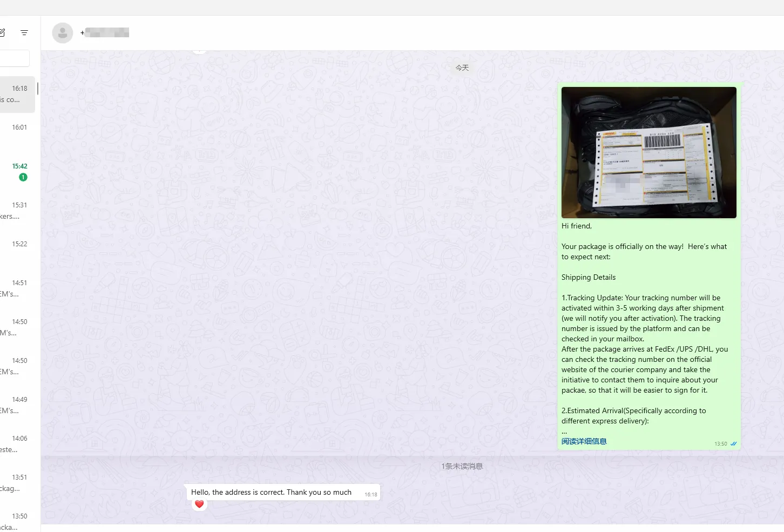
Task: Focus the chat list search field
Action: pyautogui.click(x=15, y=58)
